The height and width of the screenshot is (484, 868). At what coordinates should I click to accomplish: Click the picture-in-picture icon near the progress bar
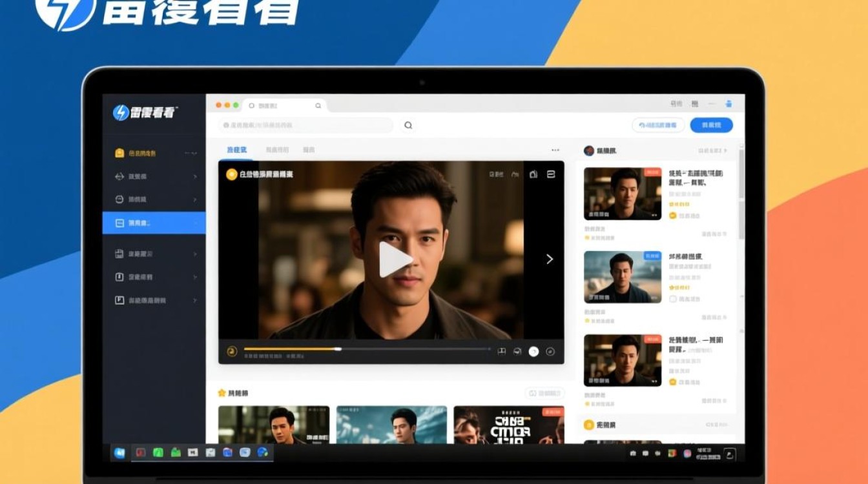pyautogui.click(x=502, y=350)
